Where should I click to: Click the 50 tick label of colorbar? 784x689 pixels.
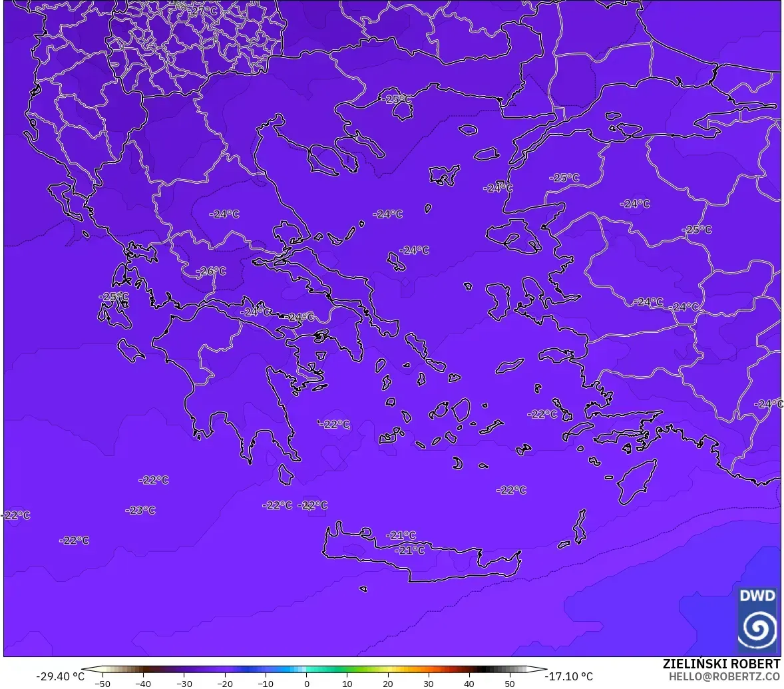510,684
